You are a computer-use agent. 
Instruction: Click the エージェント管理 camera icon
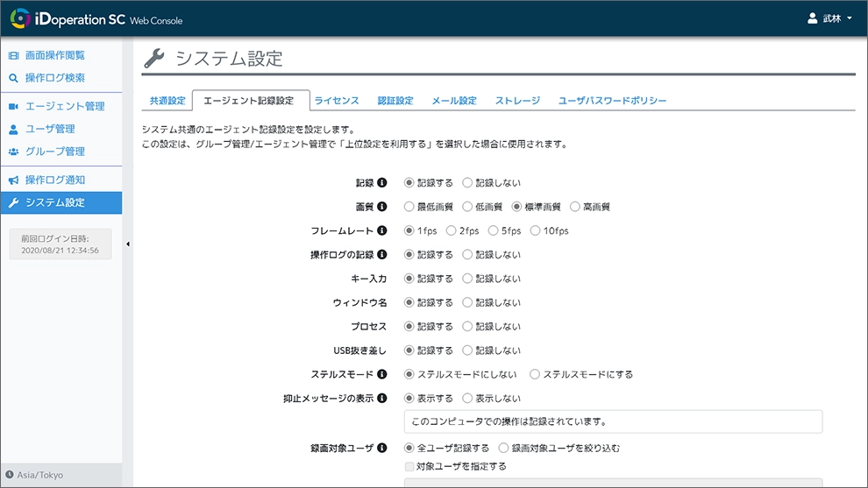click(x=13, y=106)
